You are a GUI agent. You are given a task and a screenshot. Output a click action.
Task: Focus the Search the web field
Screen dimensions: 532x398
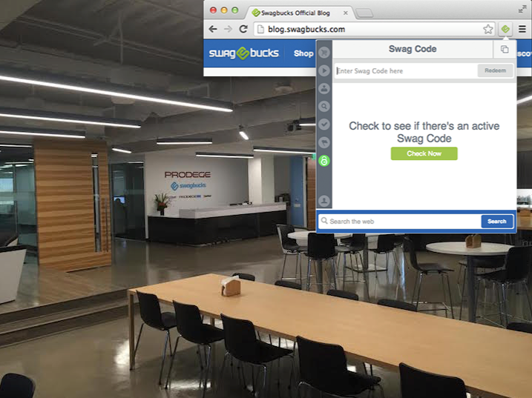[400, 222]
